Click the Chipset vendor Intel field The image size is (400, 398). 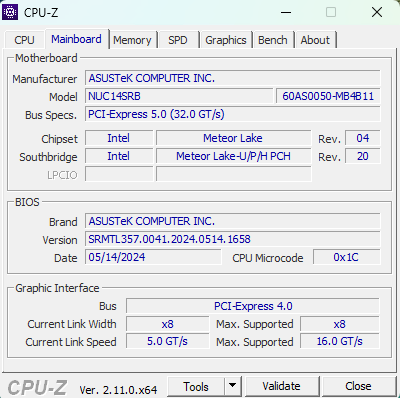[119, 138]
